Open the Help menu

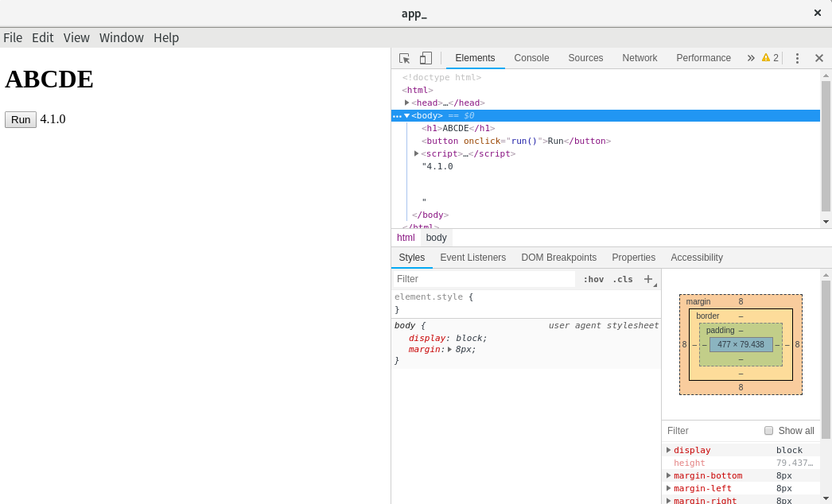coord(166,37)
